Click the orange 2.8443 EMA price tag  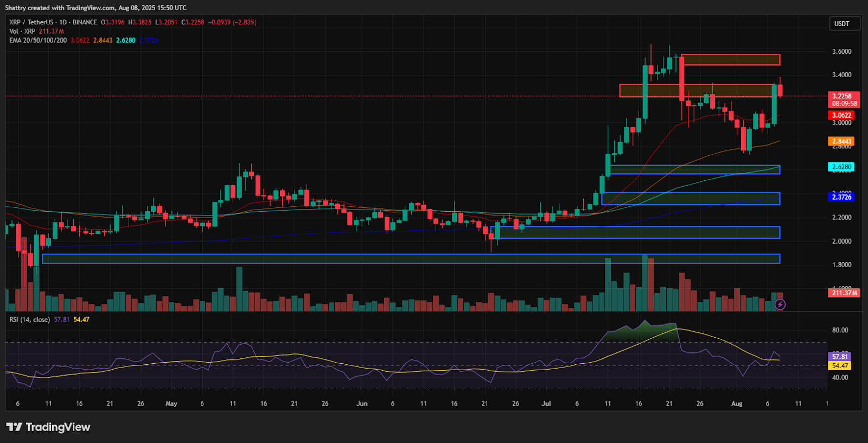841,141
